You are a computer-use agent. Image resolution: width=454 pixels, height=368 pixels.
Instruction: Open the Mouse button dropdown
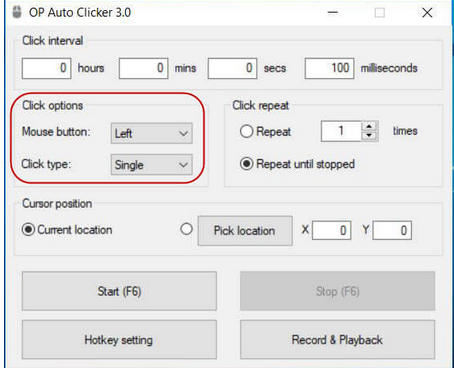[152, 133]
